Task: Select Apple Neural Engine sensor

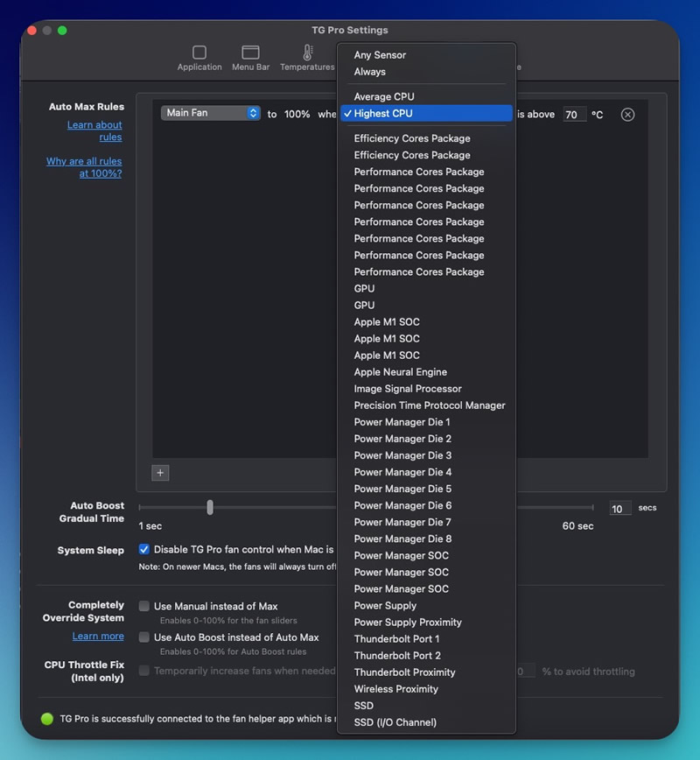Action: pyautogui.click(x=426, y=372)
